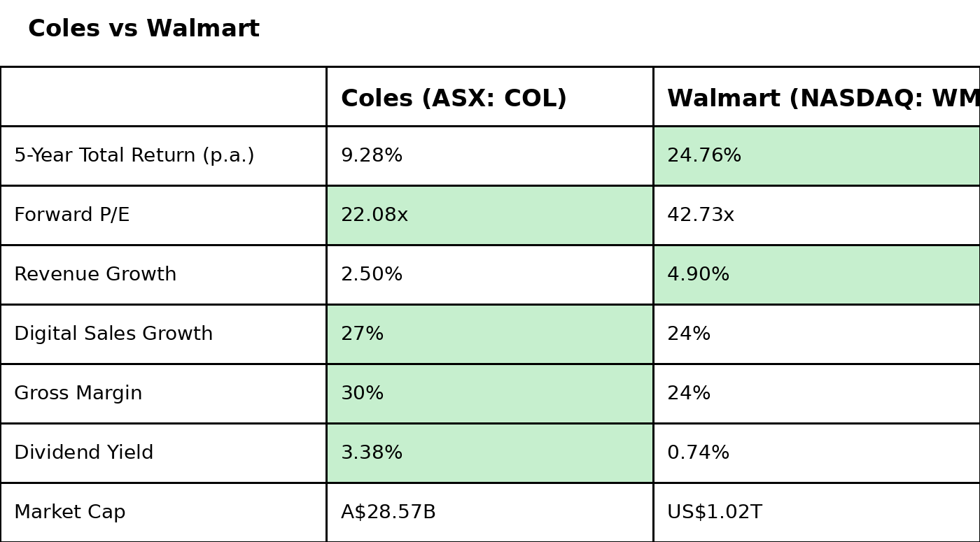The height and width of the screenshot is (542, 980).
Task: Click the A$28.57B market cap cell
Action: 388,513
